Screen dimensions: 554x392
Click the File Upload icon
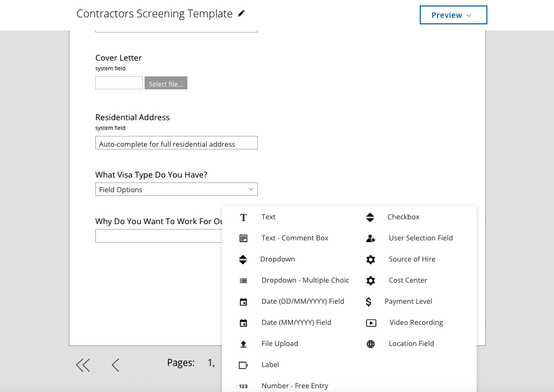coord(244,344)
